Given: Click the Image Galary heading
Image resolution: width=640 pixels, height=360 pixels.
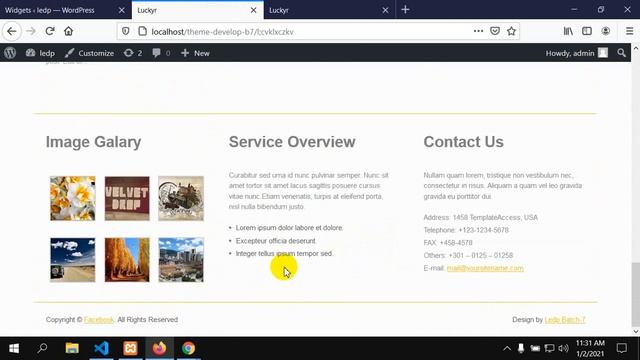Looking at the screenshot, I should 93,142.
